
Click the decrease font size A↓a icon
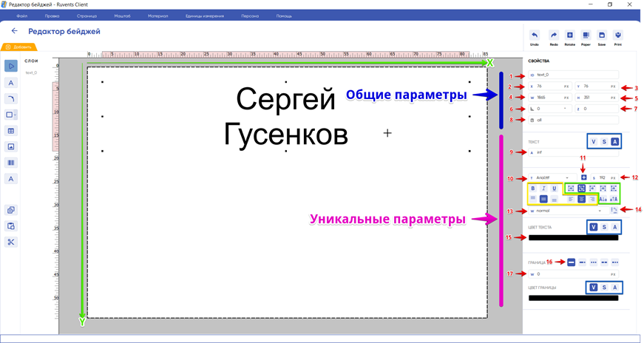point(603,200)
